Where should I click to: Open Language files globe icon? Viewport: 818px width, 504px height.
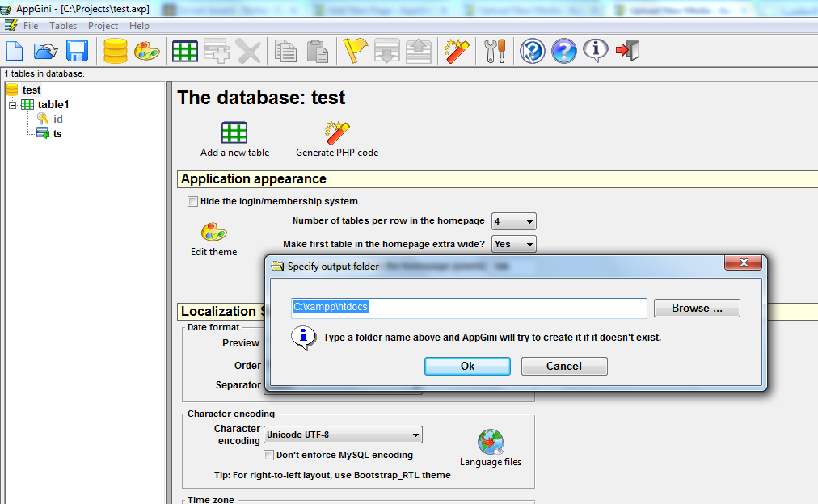pos(491,442)
